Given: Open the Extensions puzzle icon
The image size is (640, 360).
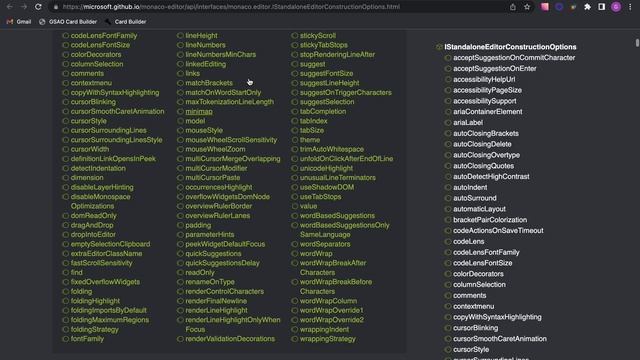Looking at the screenshot, I should pos(587,7).
